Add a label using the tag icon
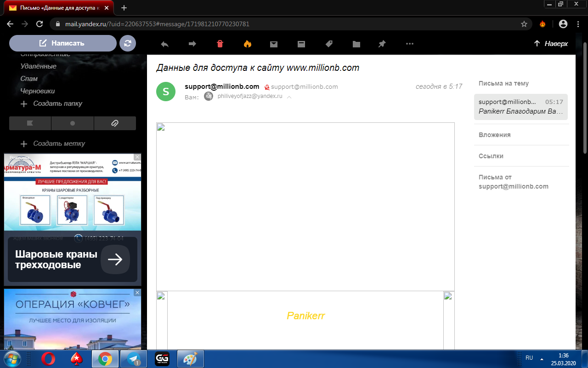 (329, 44)
